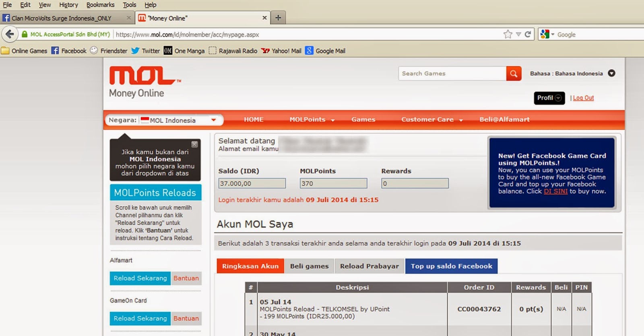Open the Help menu
The image size is (644, 336).
click(x=151, y=5)
